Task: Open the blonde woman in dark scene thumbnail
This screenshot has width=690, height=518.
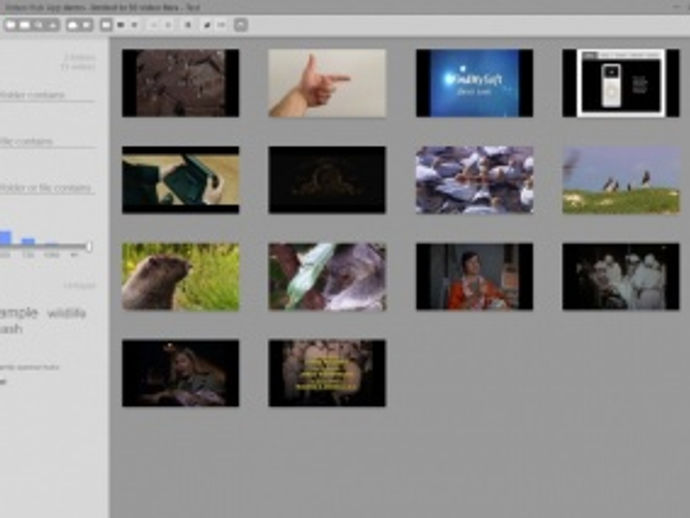Action: [180, 373]
